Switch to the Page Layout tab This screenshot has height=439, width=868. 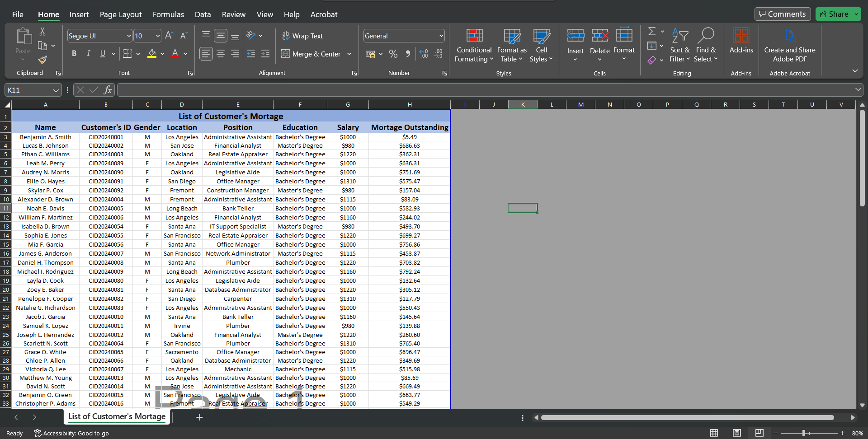[121, 14]
